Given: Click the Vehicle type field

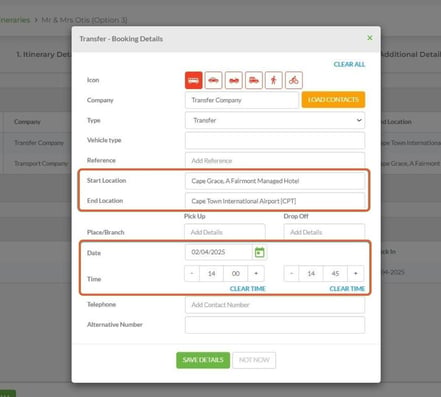Looking at the screenshot, I should click(x=275, y=140).
